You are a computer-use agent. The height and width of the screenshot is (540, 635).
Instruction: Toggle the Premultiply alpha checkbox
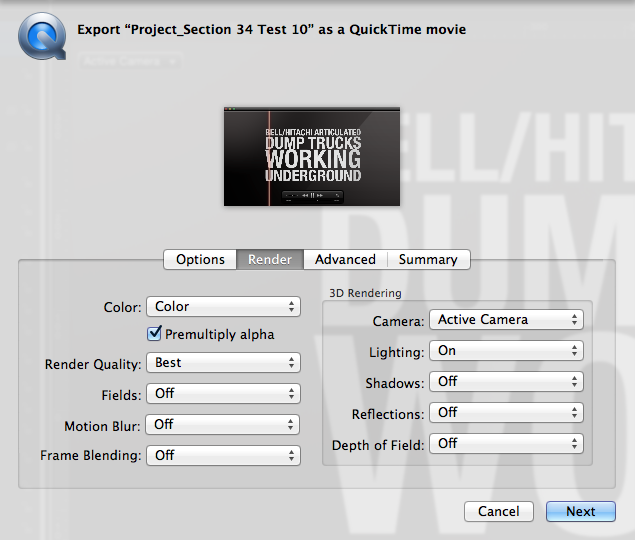(154, 333)
